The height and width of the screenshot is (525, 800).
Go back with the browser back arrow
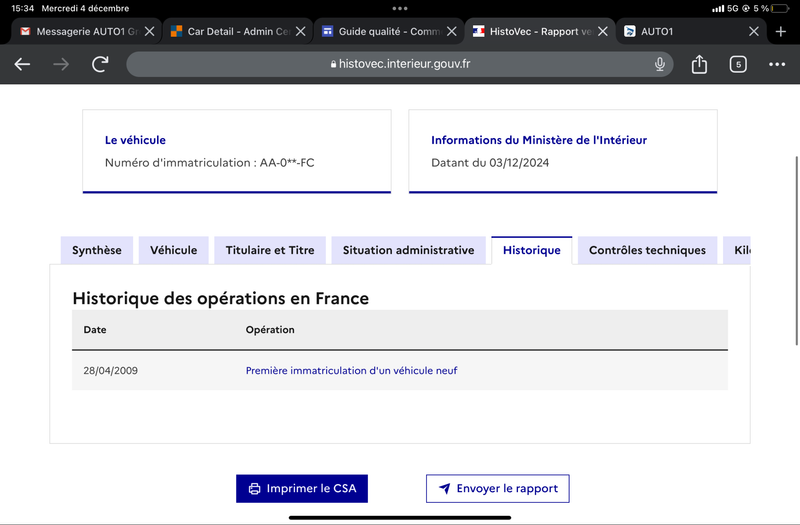(22, 64)
